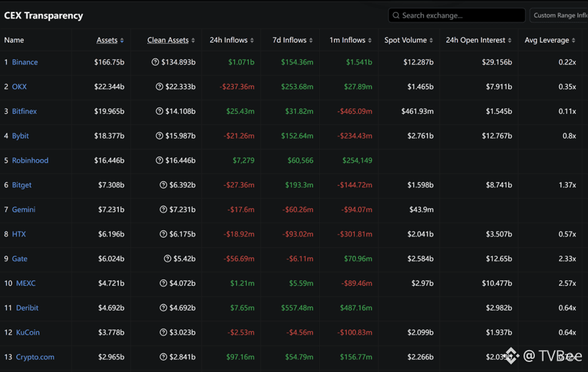Click the magnifier icon in the search box
This screenshot has height=372, width=588.
(396, 16)
